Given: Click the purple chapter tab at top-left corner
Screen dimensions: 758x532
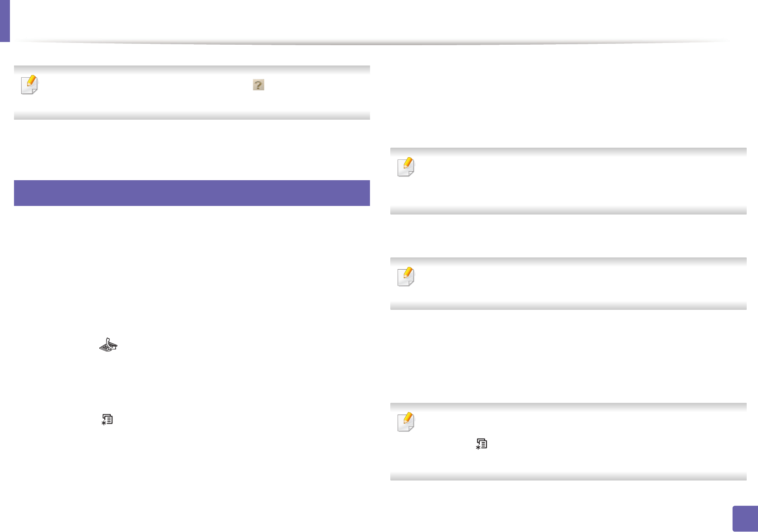Looking at the screenshot, I should (x=5, y=21).
